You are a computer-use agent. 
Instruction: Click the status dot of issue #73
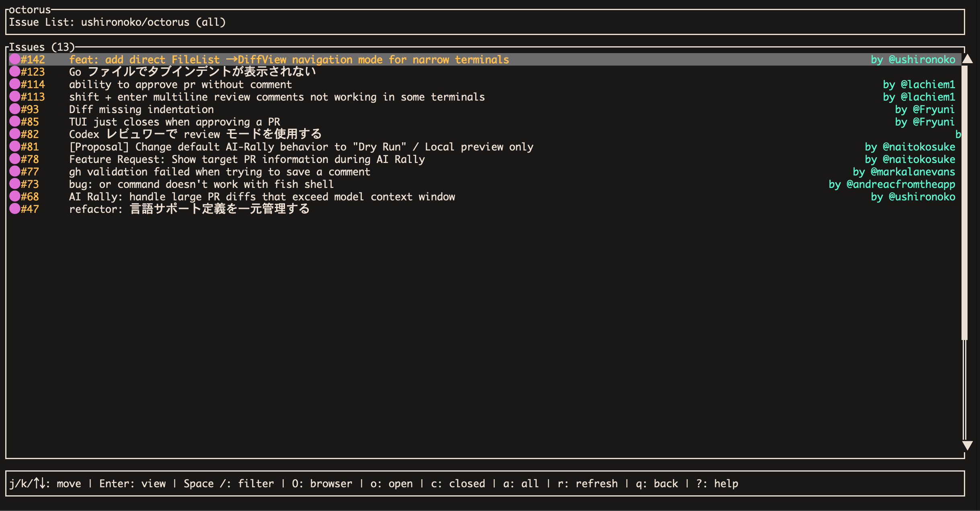(15, 184)
